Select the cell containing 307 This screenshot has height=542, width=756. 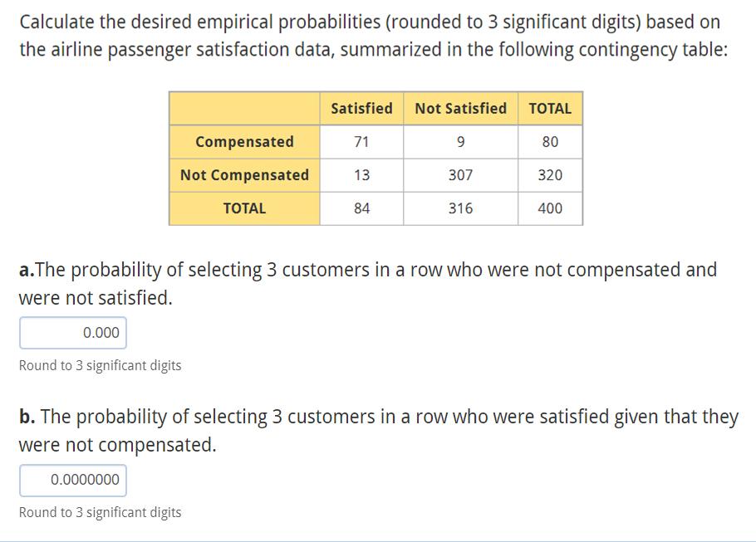[460, 175]
